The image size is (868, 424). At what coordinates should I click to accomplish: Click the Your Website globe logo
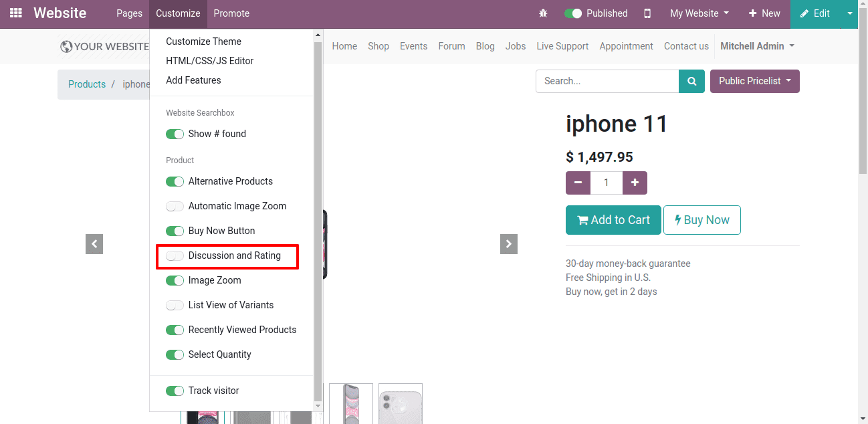tap(104, 46)
